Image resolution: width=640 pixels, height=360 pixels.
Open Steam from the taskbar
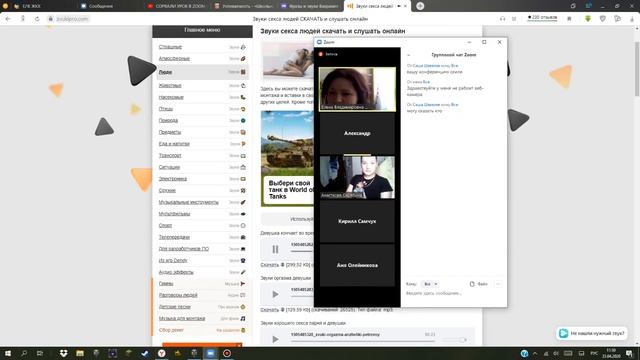(145, 353)
